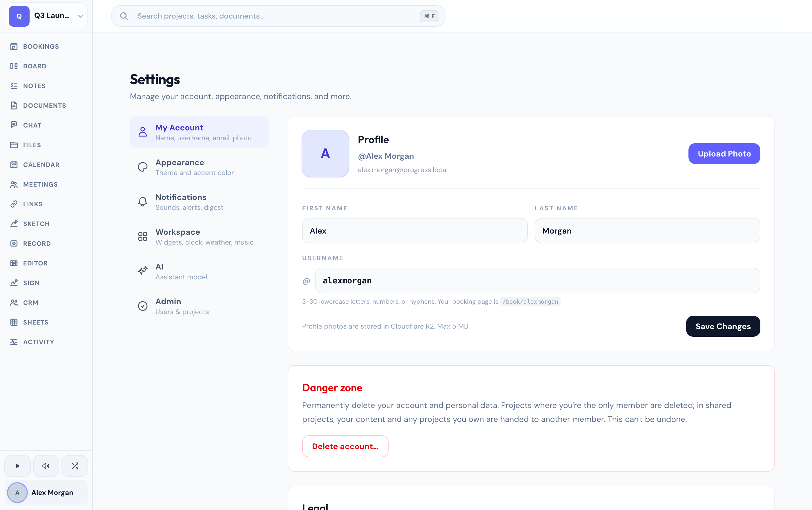Click the Save Changes button
Screen dimensions: 812x510
[x=723, y=326]
